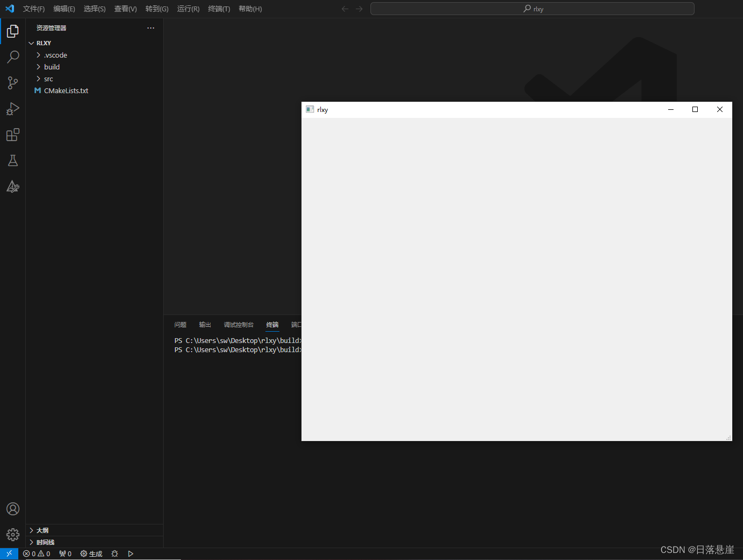
Task: Click the 生成 build button in status bar
Action: coord(91,554)
